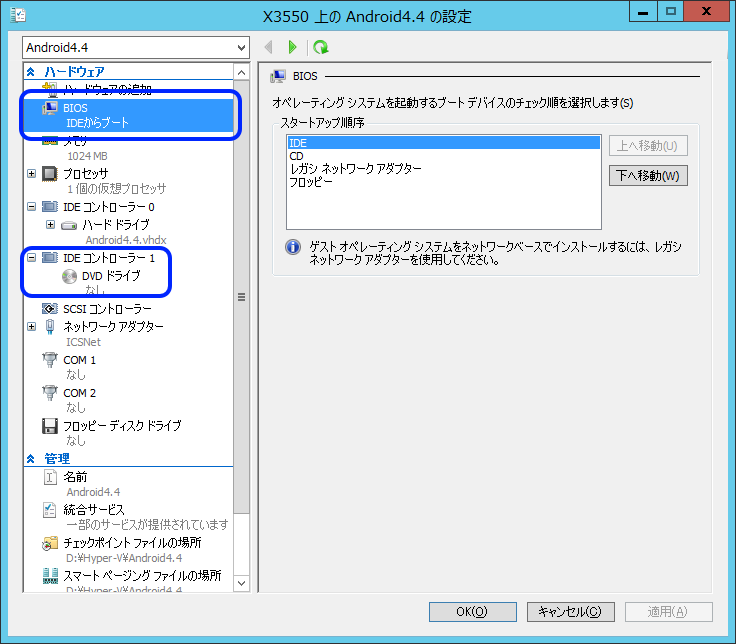Click the green start arrow toolbar icon
Viewport: 736px width, 644px height.
point(292,47)
